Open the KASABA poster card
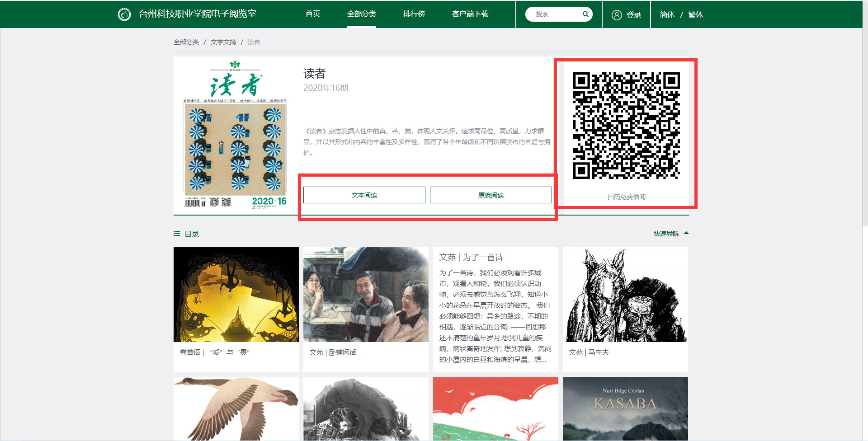 pos(625,408)
